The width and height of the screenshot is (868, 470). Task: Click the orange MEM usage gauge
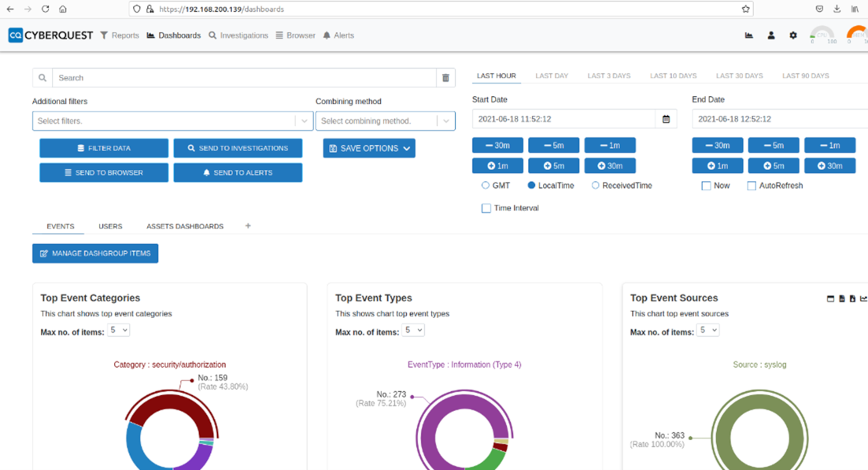[858, 35]
